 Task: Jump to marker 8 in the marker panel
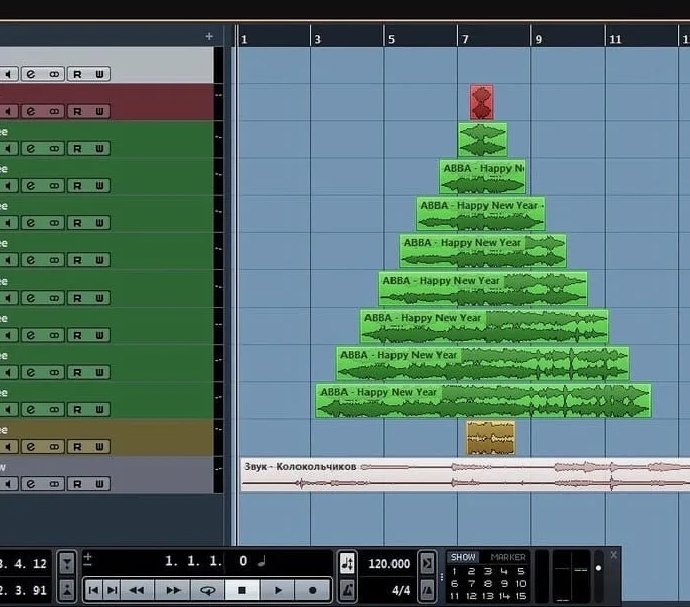click(488, 584)
